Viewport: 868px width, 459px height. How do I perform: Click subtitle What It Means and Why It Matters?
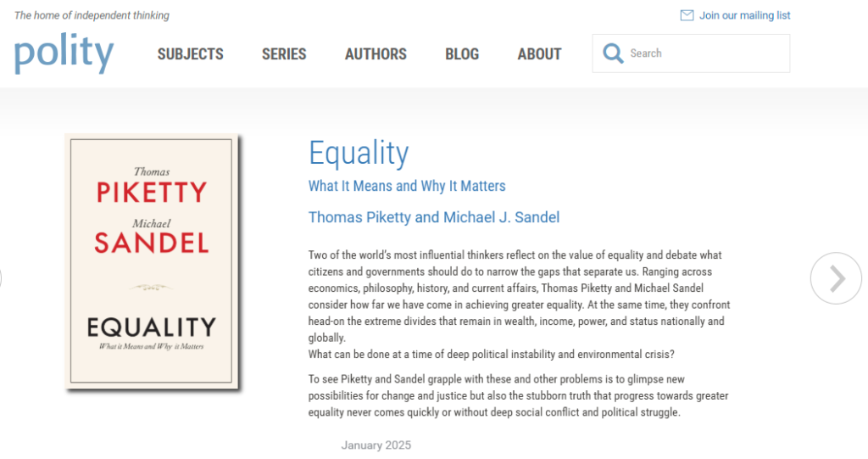(x=407, y=186)
